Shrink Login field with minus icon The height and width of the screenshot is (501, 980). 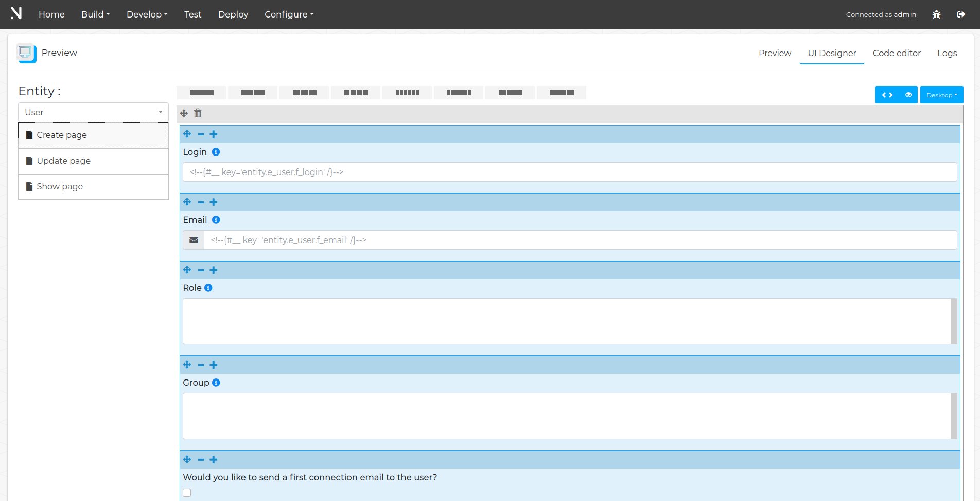201,134
